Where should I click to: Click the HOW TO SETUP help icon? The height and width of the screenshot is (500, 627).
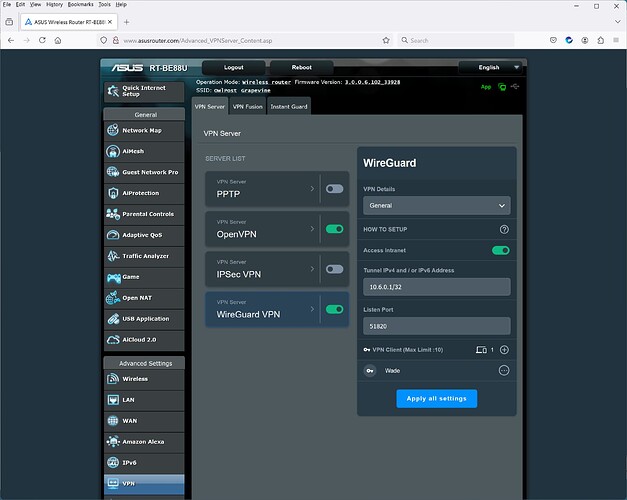(504, 229)
